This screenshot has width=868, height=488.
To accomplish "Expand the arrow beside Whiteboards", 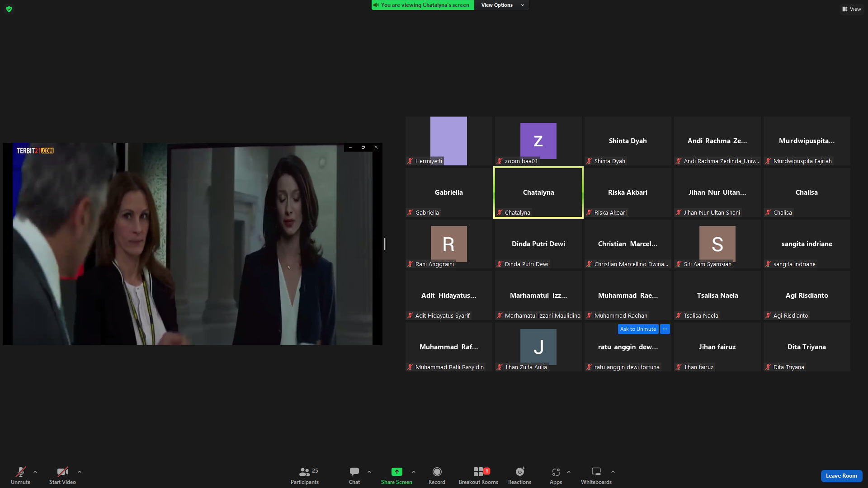I will point(613,472).
